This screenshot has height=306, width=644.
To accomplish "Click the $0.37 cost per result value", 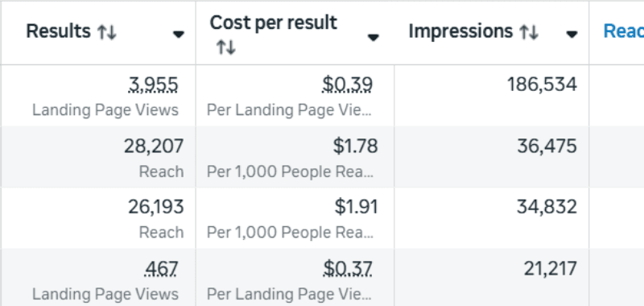I will coord(348,270).
